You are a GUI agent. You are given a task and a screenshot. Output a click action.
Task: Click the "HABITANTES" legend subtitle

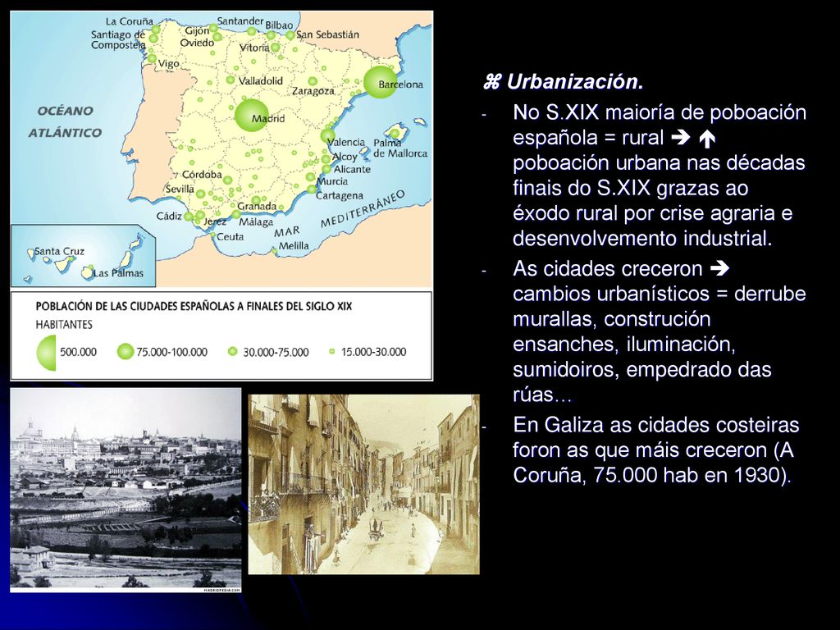point(64,325)
